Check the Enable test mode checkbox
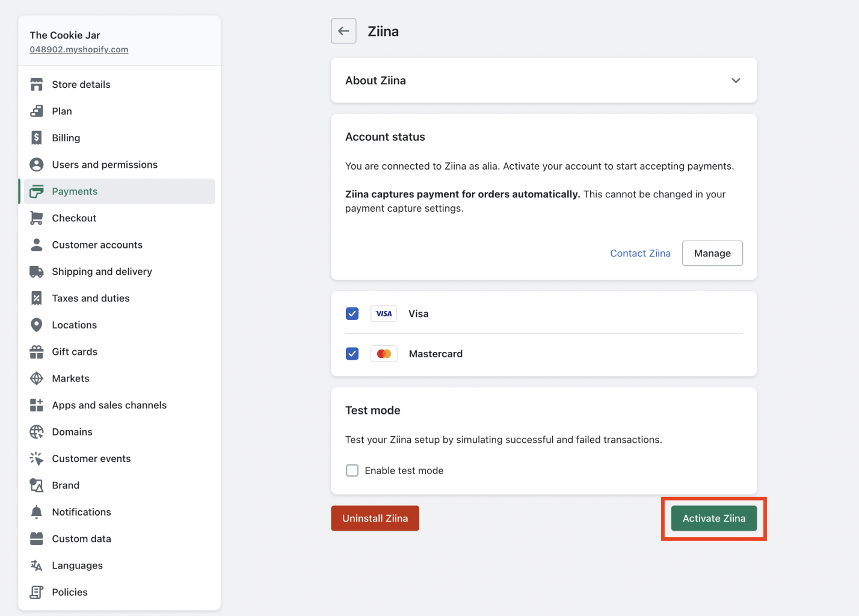The width and height of the screenshot is (859, 616). pos(353,470)
